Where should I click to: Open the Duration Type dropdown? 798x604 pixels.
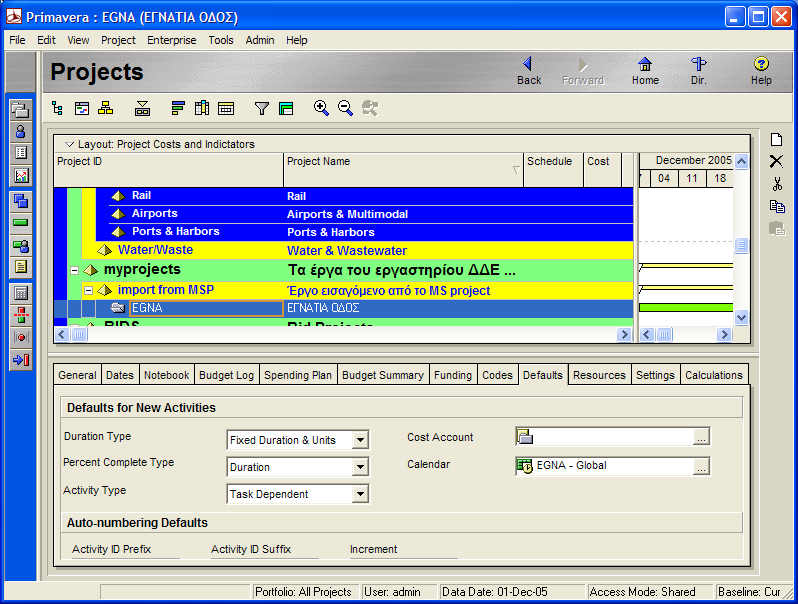coord(360,440)
